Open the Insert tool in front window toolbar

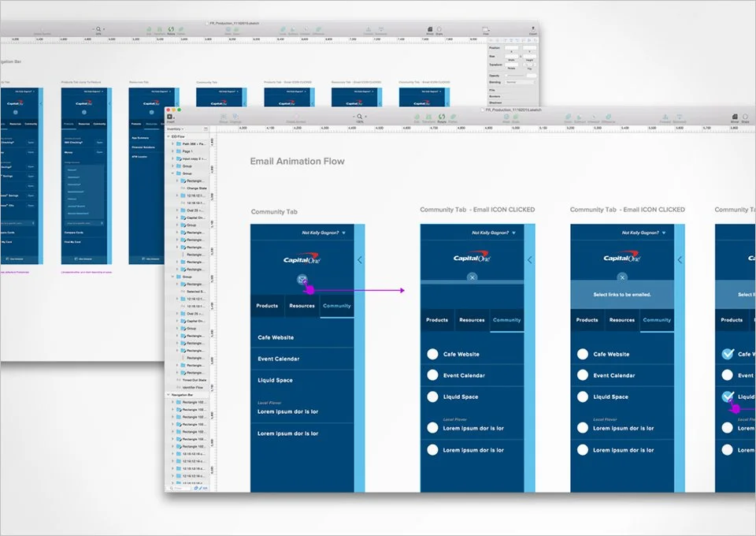coord(170,117)
